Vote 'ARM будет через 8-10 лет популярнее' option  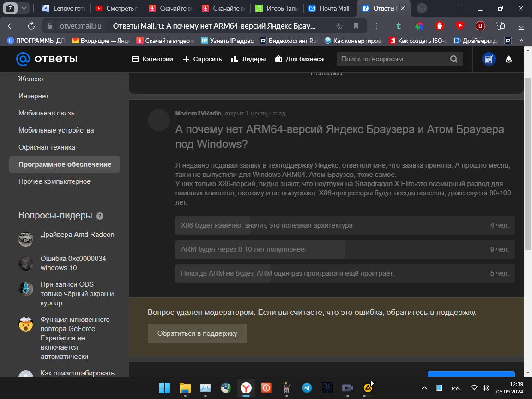click(x=345, y=249)
